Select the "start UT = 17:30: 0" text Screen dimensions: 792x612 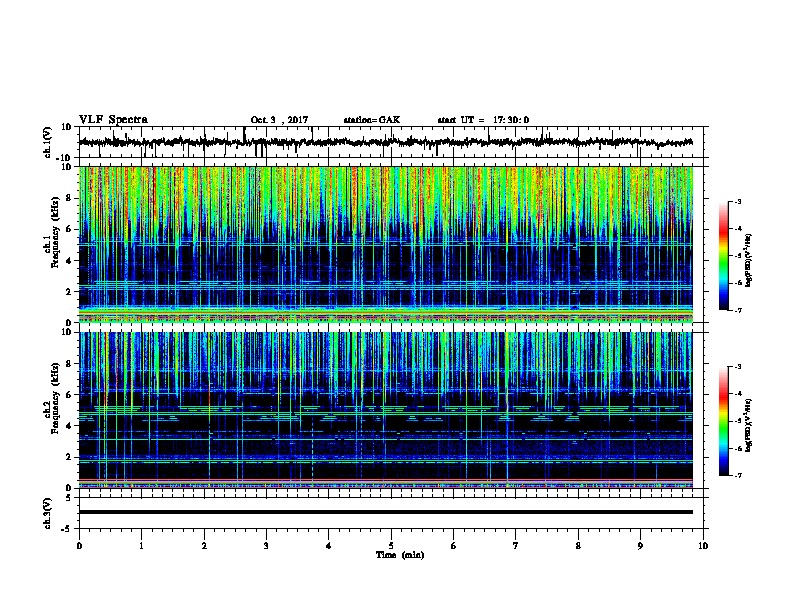[483, 120]
